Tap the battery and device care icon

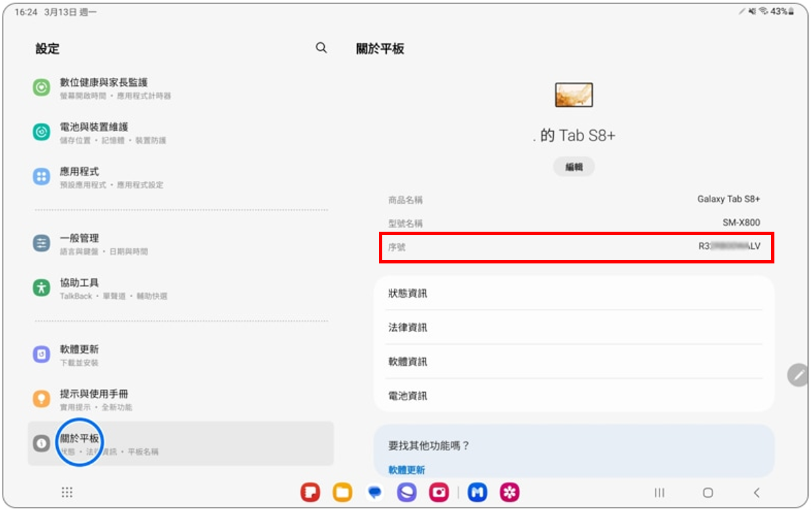[x=42, y=132]
